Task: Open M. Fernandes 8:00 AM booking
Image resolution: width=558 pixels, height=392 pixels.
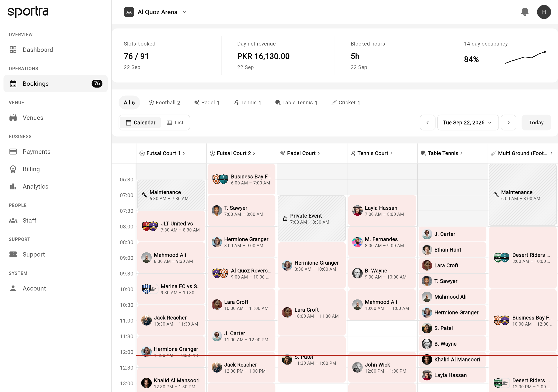Action: (x=382, y=242)
